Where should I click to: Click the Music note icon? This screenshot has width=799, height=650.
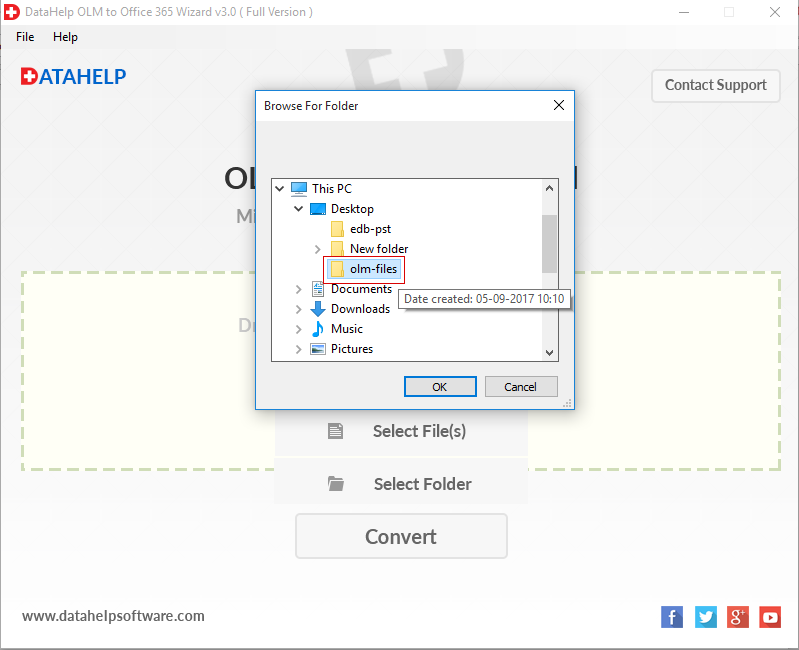pos(318,329)
